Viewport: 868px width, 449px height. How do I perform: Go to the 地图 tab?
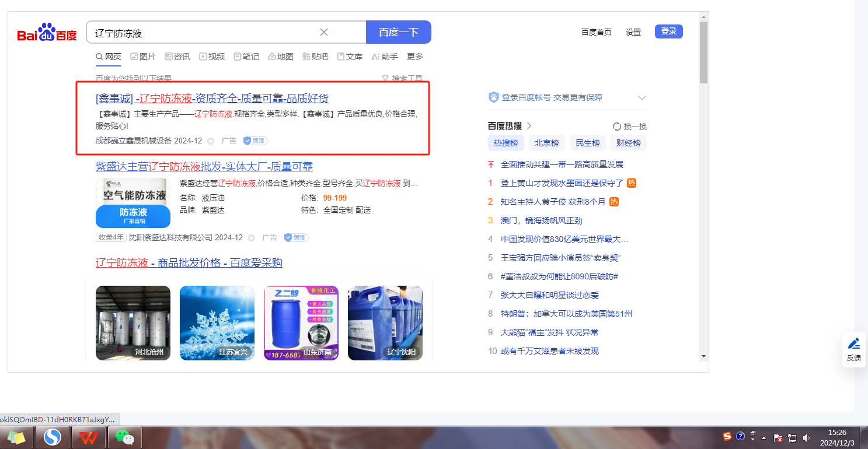pos(281,57)
